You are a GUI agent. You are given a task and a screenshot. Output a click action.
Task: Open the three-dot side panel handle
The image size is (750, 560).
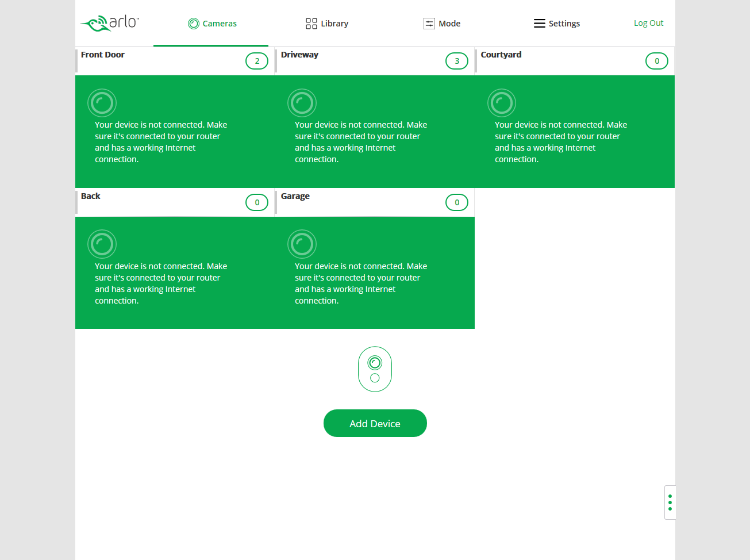(670, 503)
